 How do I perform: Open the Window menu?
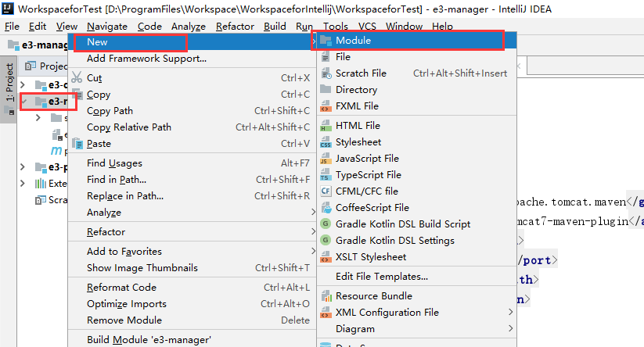click(404, 27)
